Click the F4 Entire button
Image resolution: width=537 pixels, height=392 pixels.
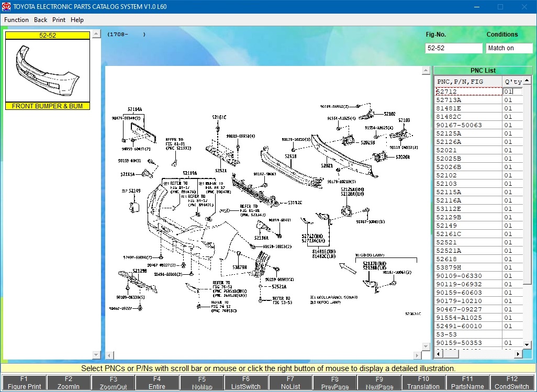click(157, 383)
